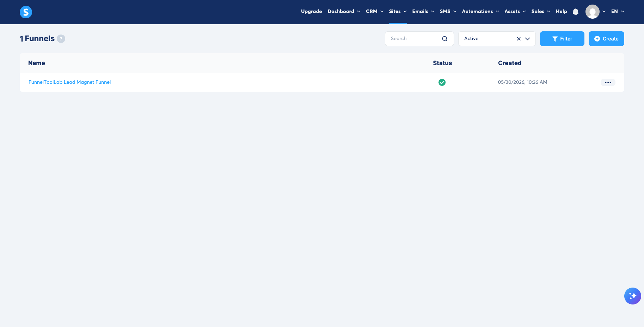Image resolution: width=644 pixels, height=327 pixels.
Task: Click the 1 Funnels heading
Action: tap(37, 39)
